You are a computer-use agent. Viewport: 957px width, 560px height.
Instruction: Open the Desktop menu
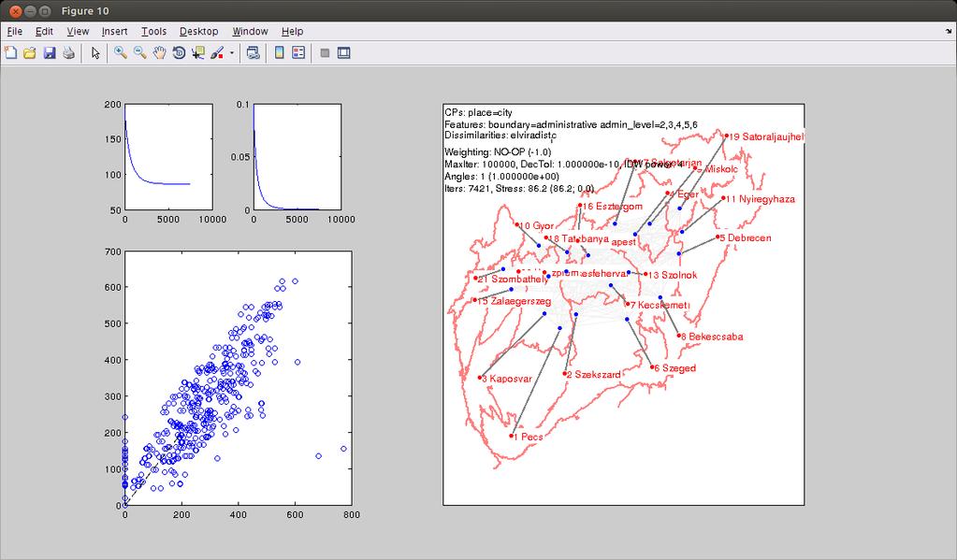coord(199,31)
